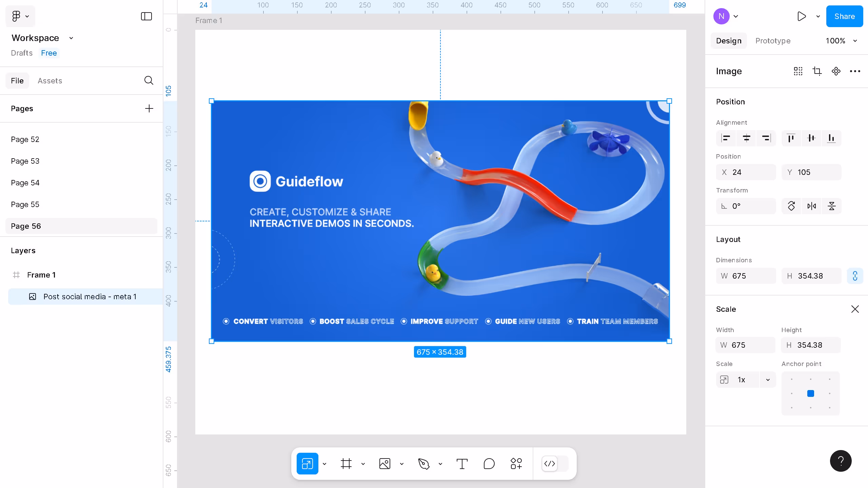Select the Frame tool
This screenshot has height=488, width=868.
click(346, 464)
